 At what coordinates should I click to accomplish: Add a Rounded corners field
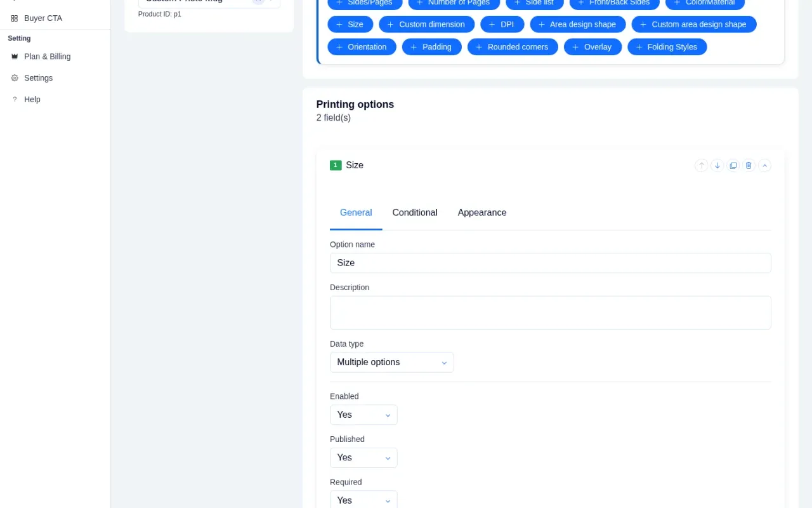(513, 47)
